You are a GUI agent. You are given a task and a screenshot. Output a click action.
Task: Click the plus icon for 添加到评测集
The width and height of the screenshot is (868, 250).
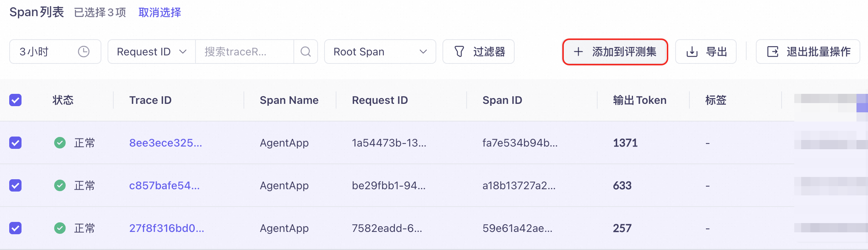578,52
